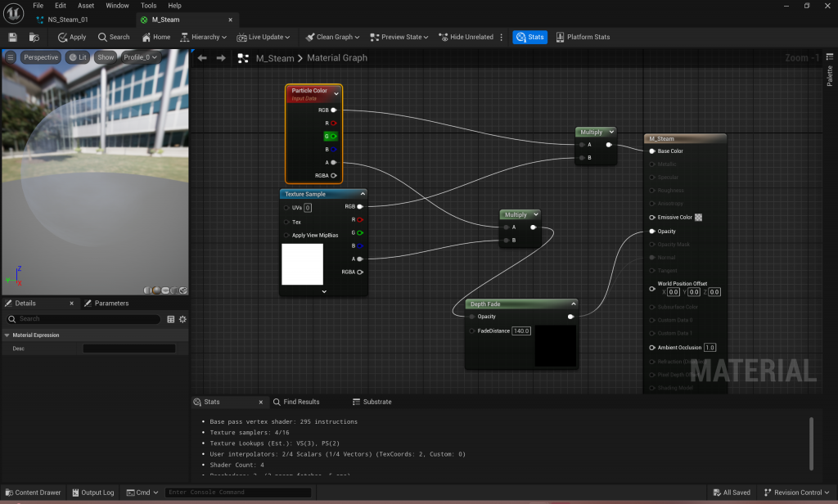Switch to the NS_Steam_01 tab
Viewport: 838px width, 504px height.
67,20
